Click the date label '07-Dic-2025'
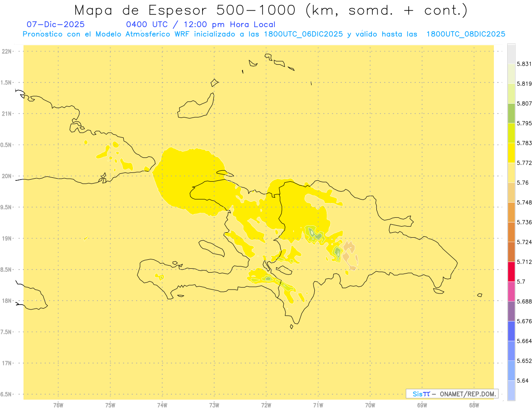This screenshot has height=411, width=532. click(x=55, y=24)
